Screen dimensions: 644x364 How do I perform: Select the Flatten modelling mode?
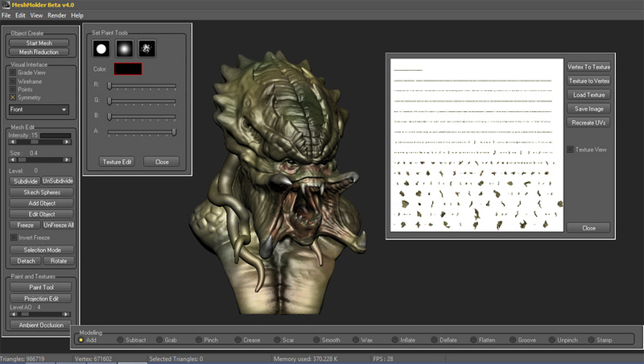(x=473, y=340)
